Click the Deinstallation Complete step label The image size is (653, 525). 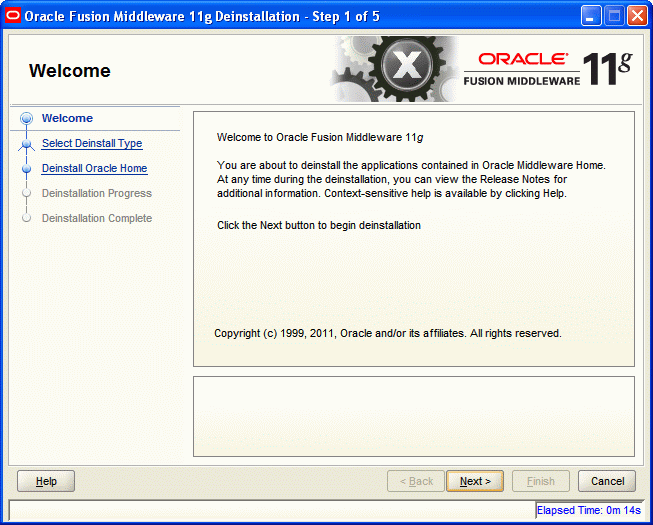[97, 218]
